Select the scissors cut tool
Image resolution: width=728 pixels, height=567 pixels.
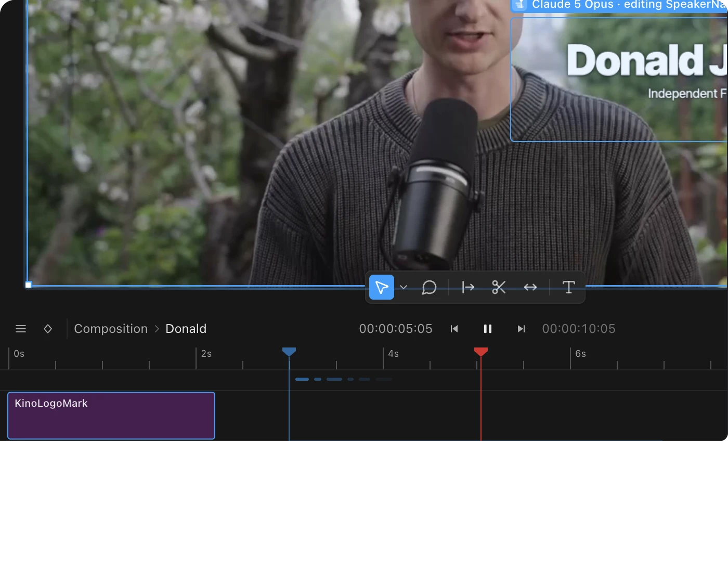[499, 287]
